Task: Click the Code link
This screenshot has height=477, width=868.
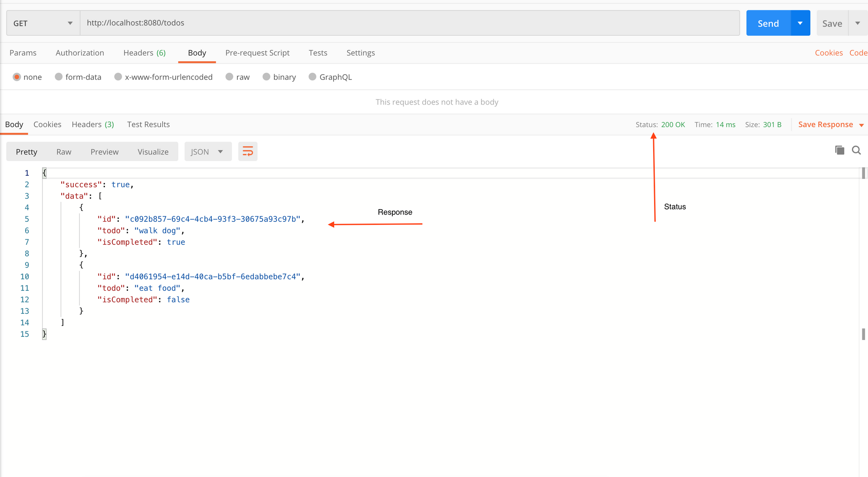Action: 858,53
